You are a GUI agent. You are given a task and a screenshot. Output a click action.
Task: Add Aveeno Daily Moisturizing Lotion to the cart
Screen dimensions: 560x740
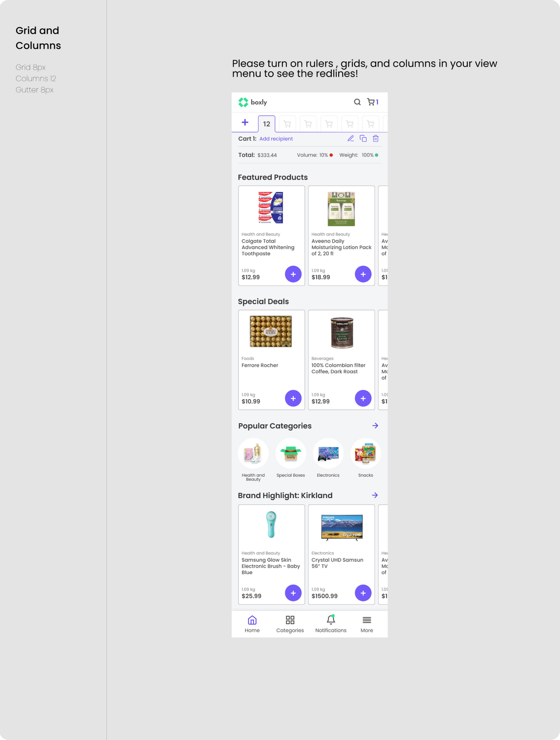pos(363,274)
